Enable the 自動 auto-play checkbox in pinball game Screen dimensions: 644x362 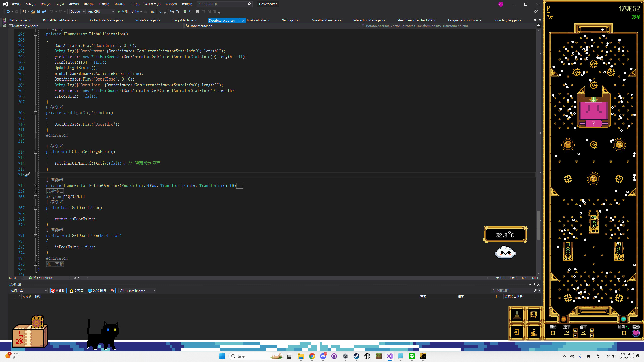tap(553, 333)
